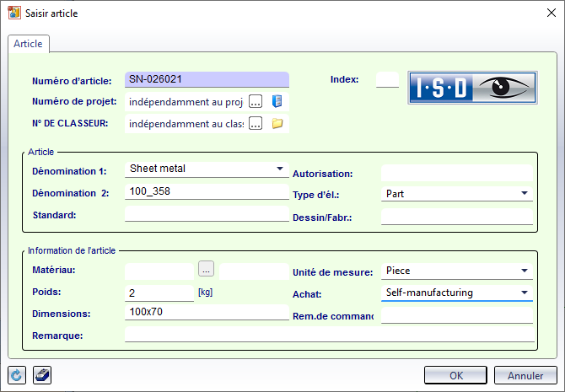Select the Article tab
The height and width of the screenshot is (392, 565).
pyautogui.click(x=29, y=44)
